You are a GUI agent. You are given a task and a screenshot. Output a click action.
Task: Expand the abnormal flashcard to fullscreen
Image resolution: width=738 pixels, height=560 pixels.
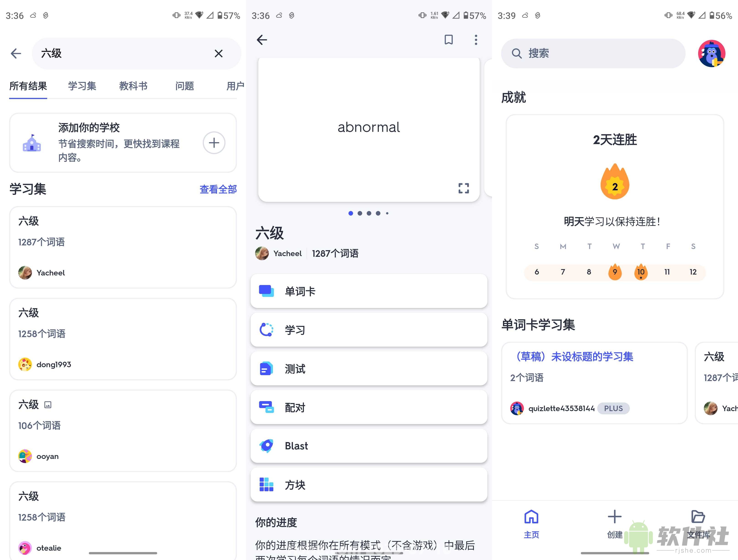coord(464,188)
